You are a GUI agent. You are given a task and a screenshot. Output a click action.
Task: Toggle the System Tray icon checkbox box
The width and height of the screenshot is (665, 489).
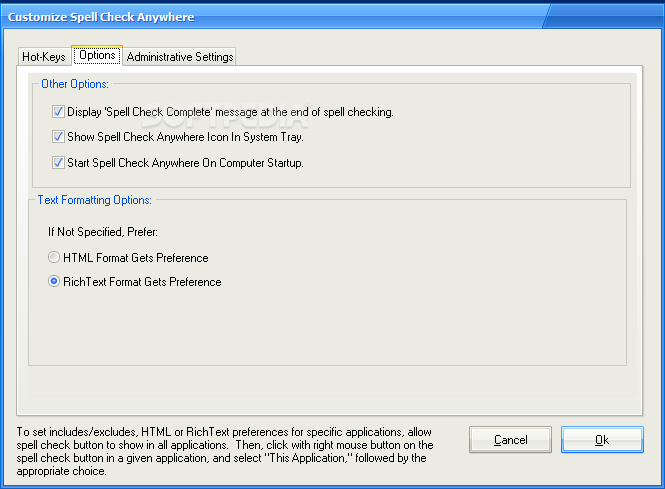[58, 137]
